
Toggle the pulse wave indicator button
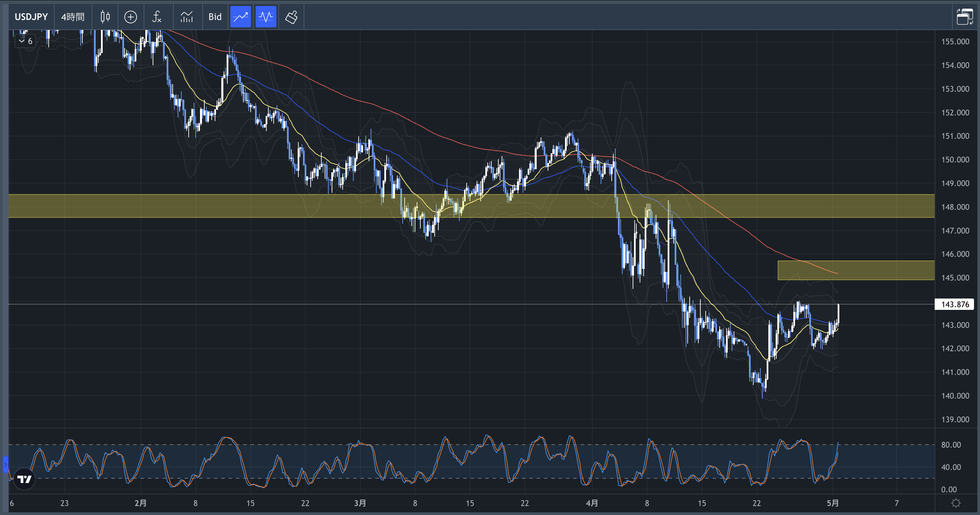266,17
